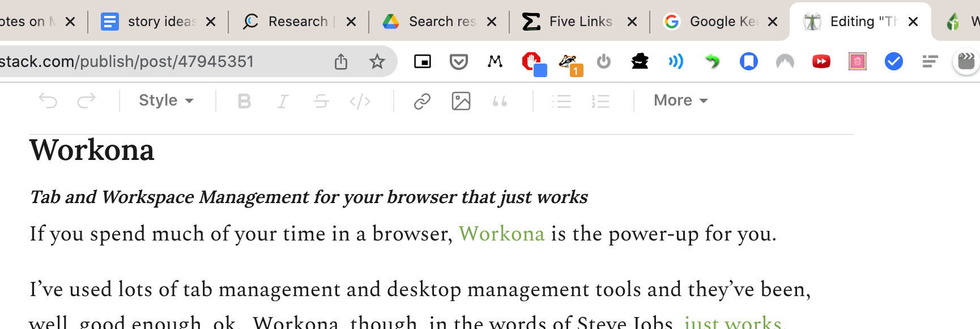Open the media queue list icon
Viewport: 980px width, 329px height.
click(930, 61)
